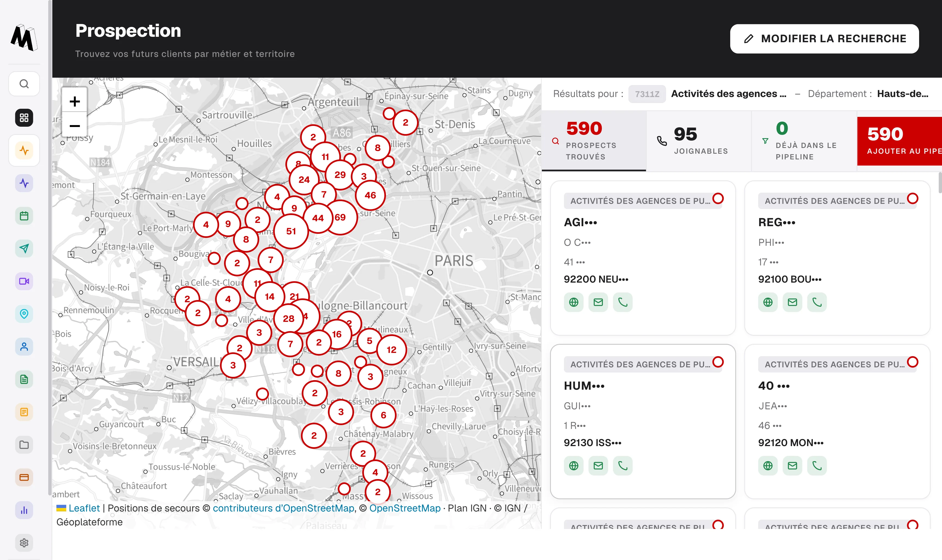Select the AGI prospect card circle
The image size is (942, 560).
[718, 198]
